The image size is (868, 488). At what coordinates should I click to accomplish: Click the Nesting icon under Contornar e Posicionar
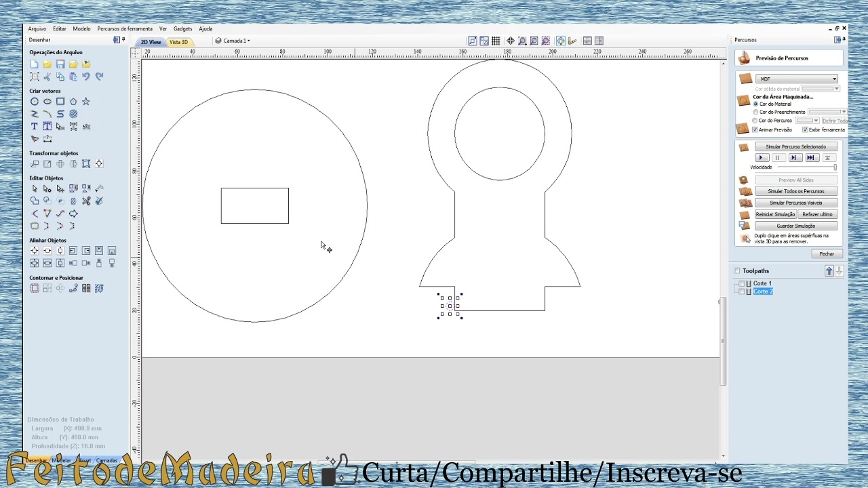(x=99, y=288)
